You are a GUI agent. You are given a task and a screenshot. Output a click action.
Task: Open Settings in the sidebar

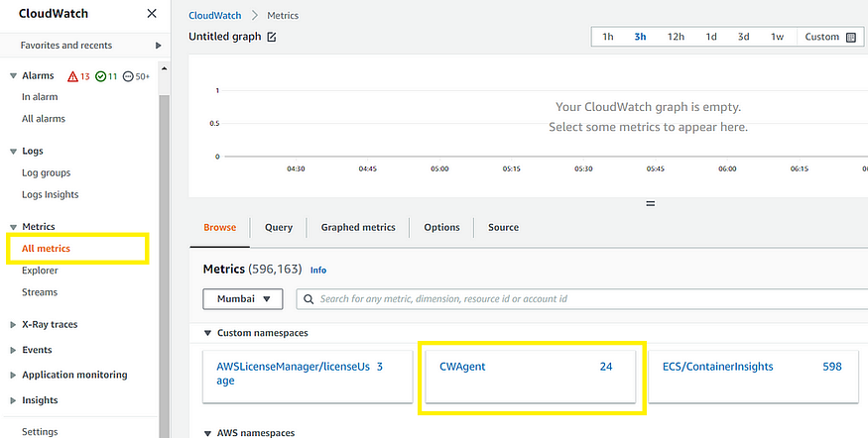click(x=40, y=432)
